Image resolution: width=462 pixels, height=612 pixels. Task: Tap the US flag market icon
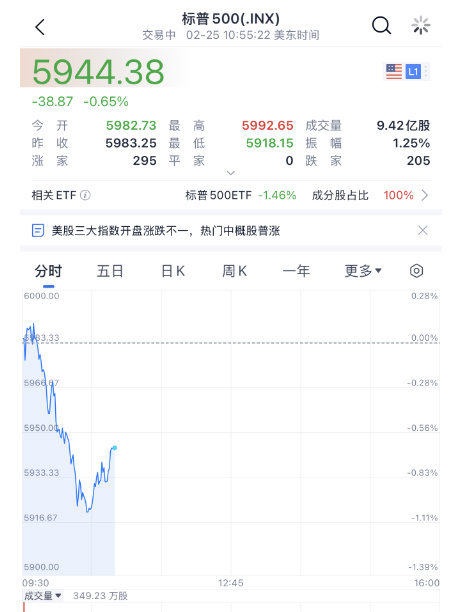point(394,71)
